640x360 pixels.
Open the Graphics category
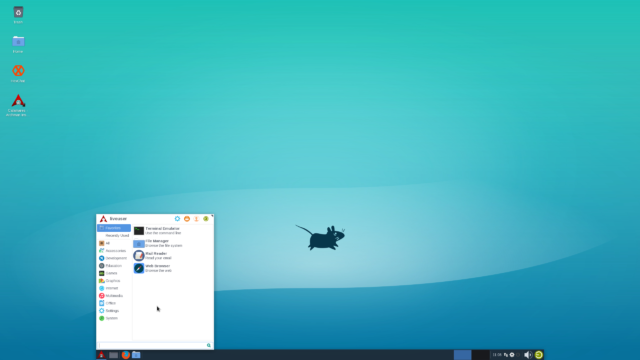(114, 281)
